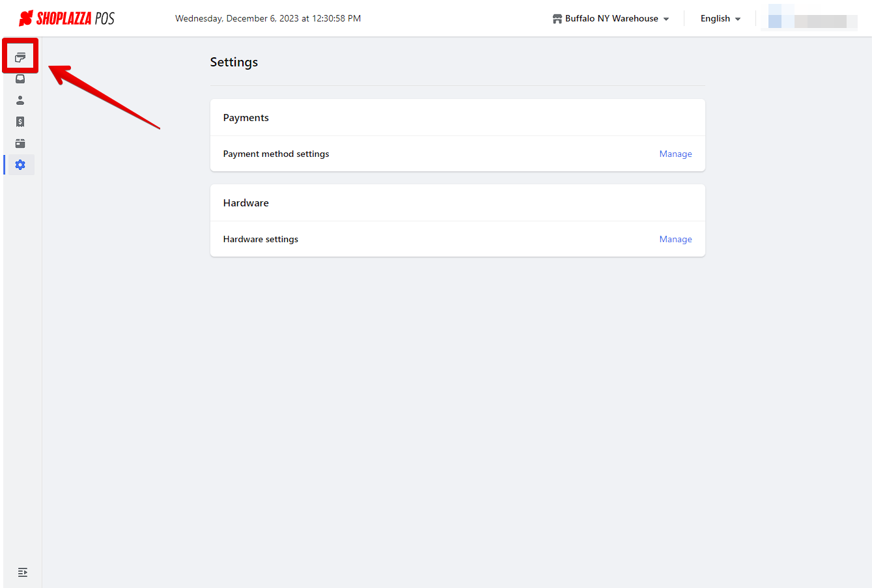Expand the sidebar using bottom menu icon

[x=23, y=572]
